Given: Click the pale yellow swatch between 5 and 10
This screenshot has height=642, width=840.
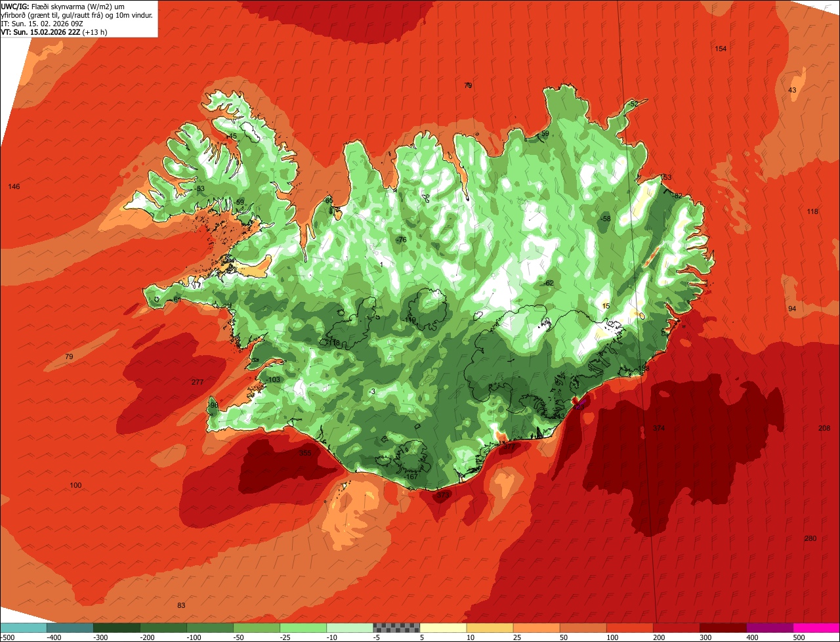Looking at the screenshot, I should (x=443, y=628).
